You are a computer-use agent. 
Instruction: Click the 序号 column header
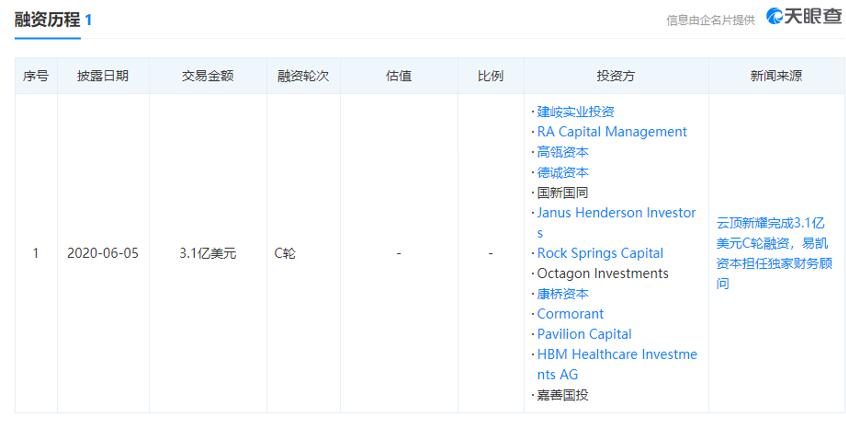[x=36, y=76]
